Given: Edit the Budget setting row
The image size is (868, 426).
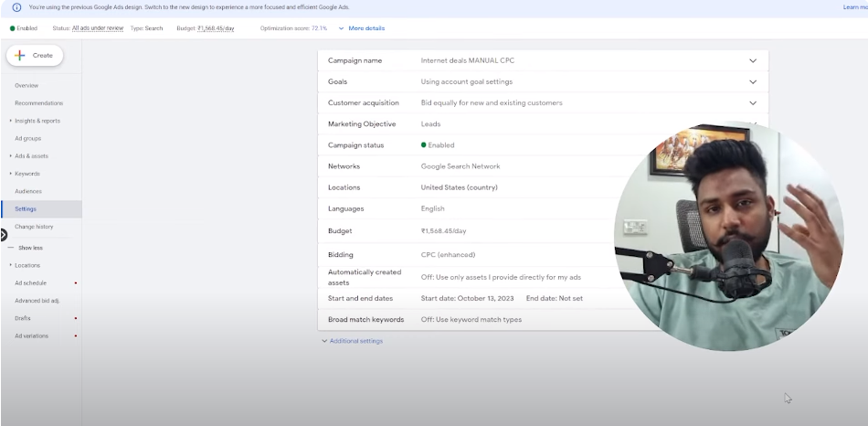Looking at the screenshot, I should (x=457, y=231).
